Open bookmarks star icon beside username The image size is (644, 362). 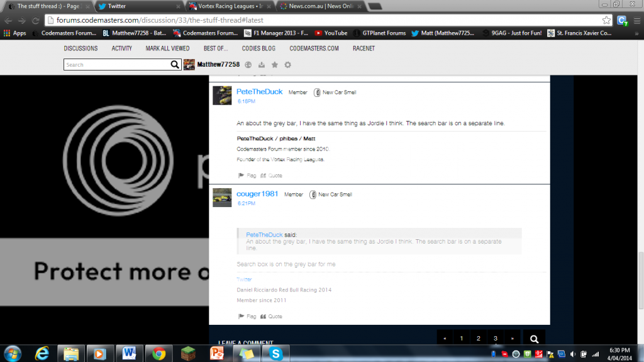pos(275,65)
